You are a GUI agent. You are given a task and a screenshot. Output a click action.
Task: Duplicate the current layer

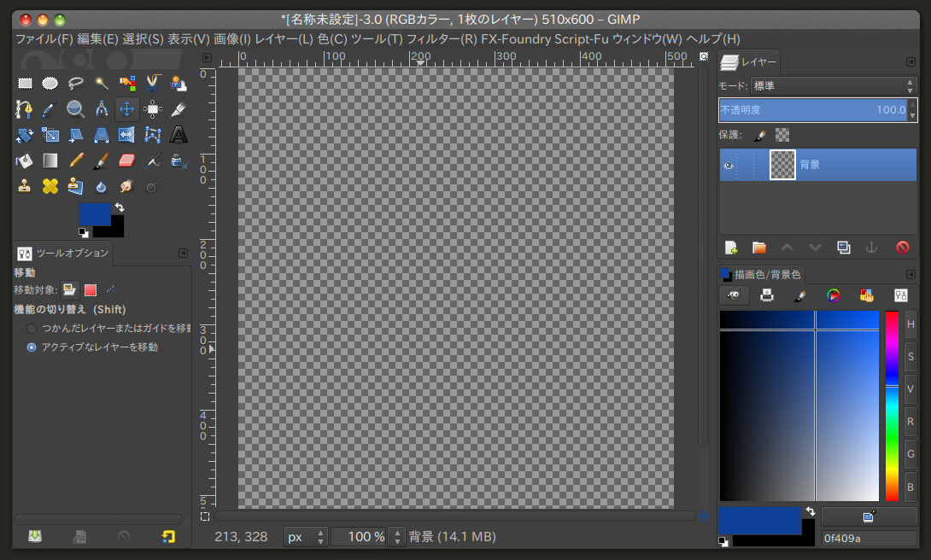click(844, 248)
